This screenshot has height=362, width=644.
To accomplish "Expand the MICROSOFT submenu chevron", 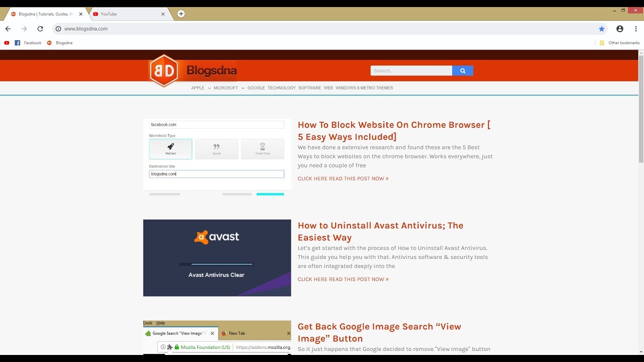I will pyautogui.click(x=243, y=88).
